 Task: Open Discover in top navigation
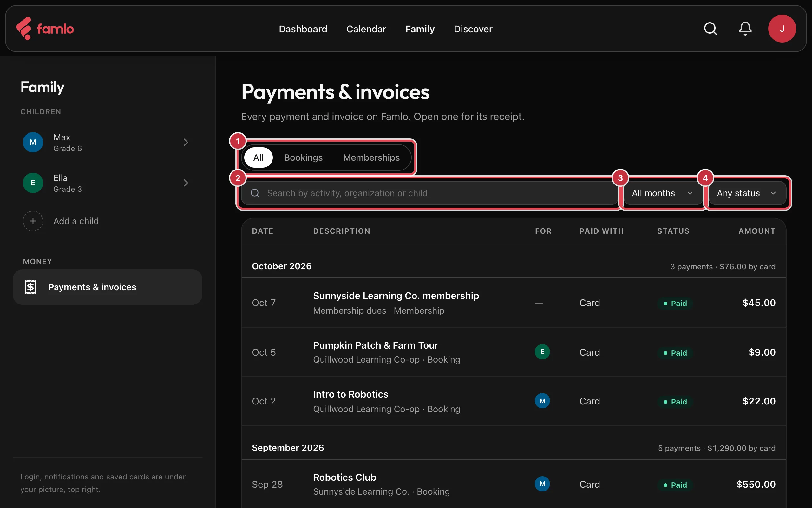tap(473, 29)
